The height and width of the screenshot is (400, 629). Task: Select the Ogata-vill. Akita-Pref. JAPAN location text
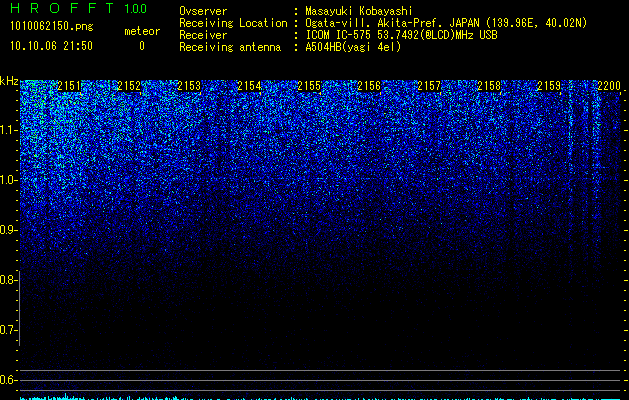tap(446, 23)
